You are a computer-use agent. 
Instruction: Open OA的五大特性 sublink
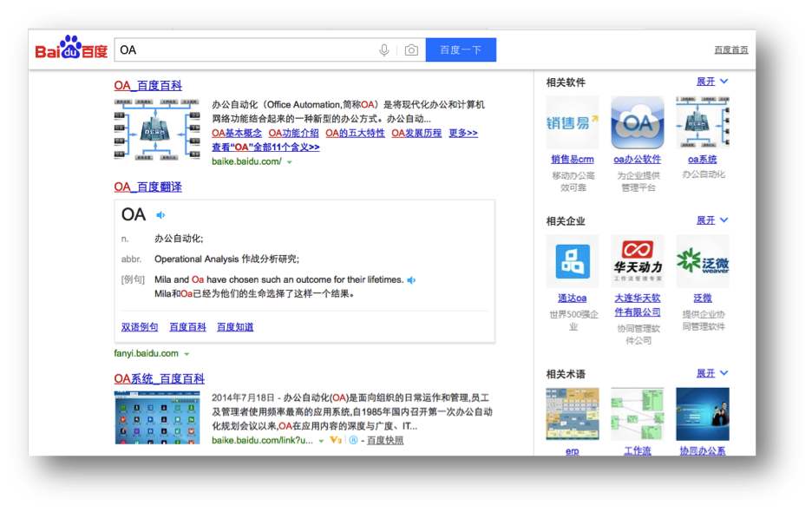(356, 133)
